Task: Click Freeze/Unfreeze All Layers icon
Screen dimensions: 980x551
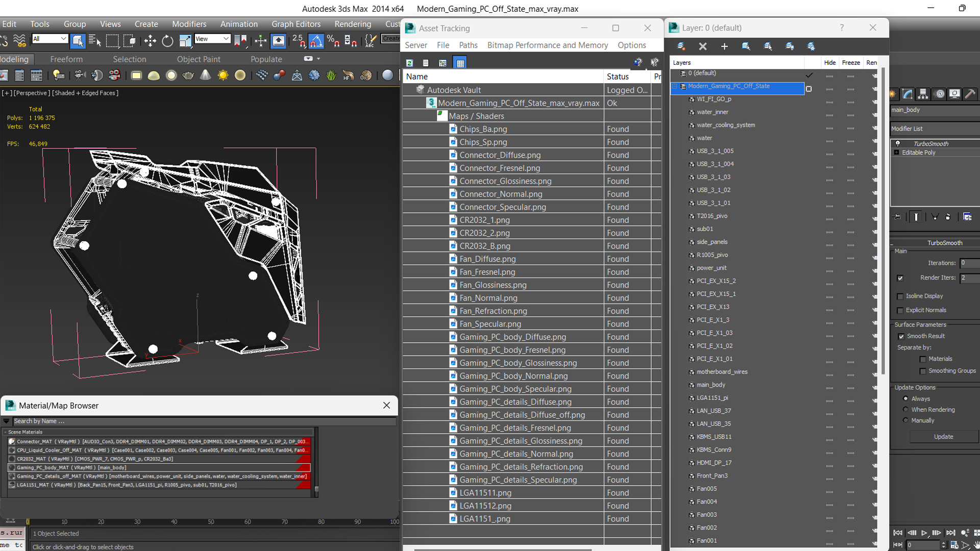Action: click(x=811, y=46)
